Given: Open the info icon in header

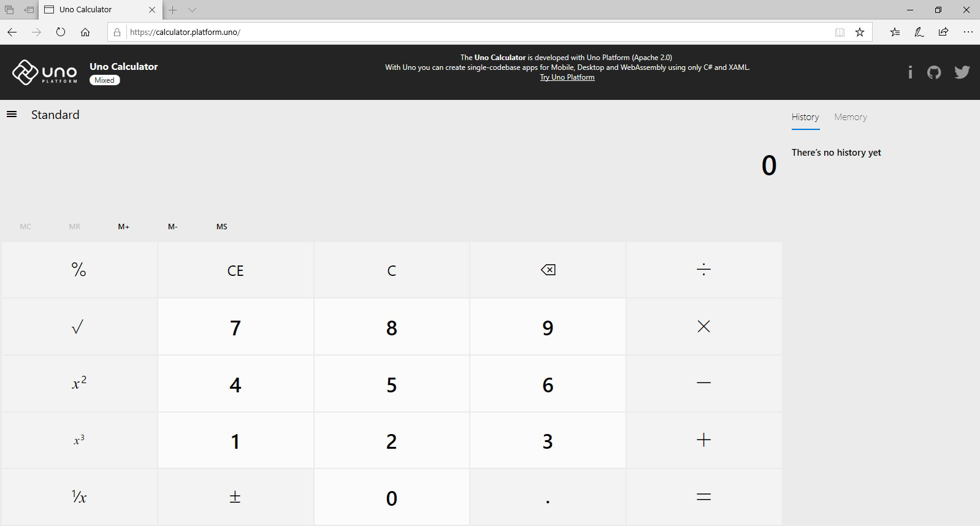Looking at the screenshot, I should 910,72.
